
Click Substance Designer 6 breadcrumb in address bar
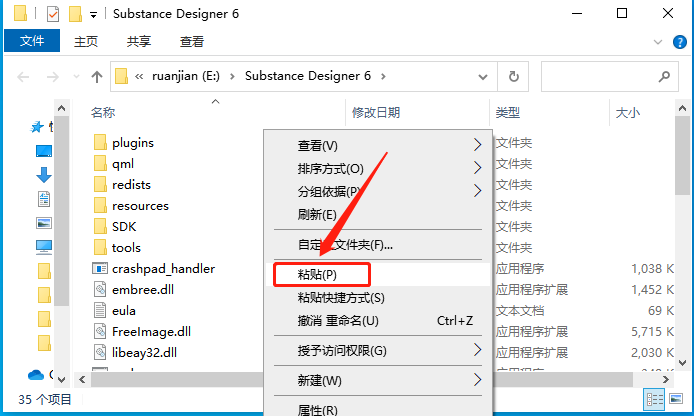click(308, 76)
